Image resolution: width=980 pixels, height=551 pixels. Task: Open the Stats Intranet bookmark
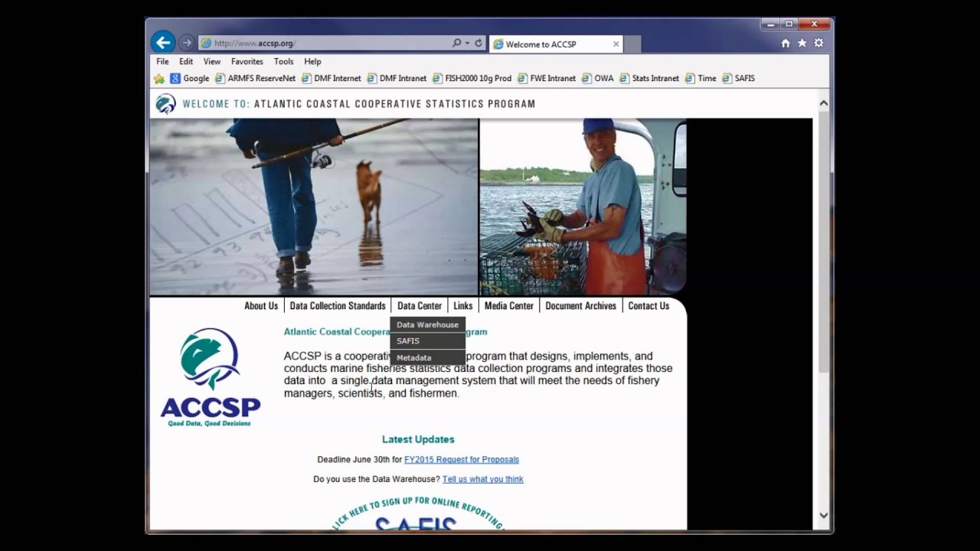[x=649, y=78]
